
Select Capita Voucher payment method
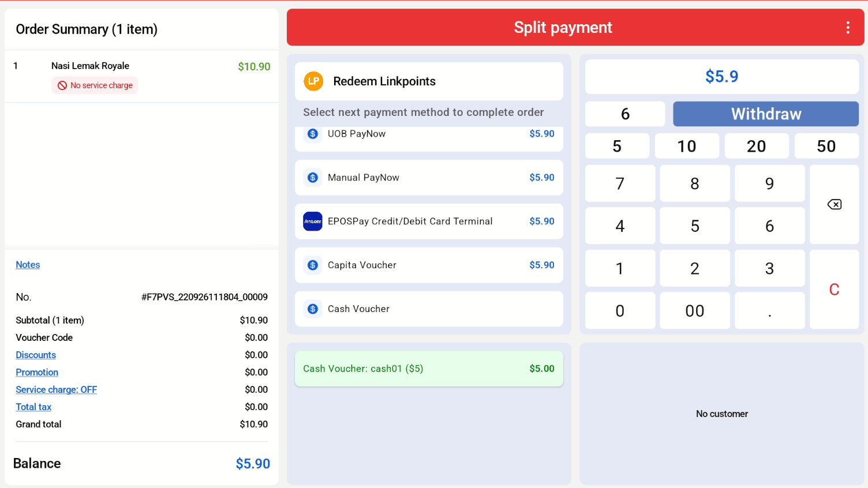coord(429,265)
